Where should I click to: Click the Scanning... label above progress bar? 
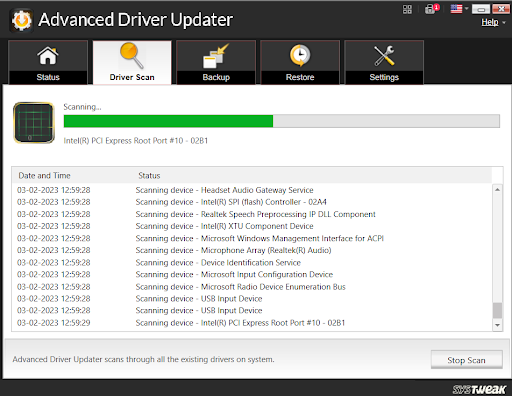[x=82, y=107]
